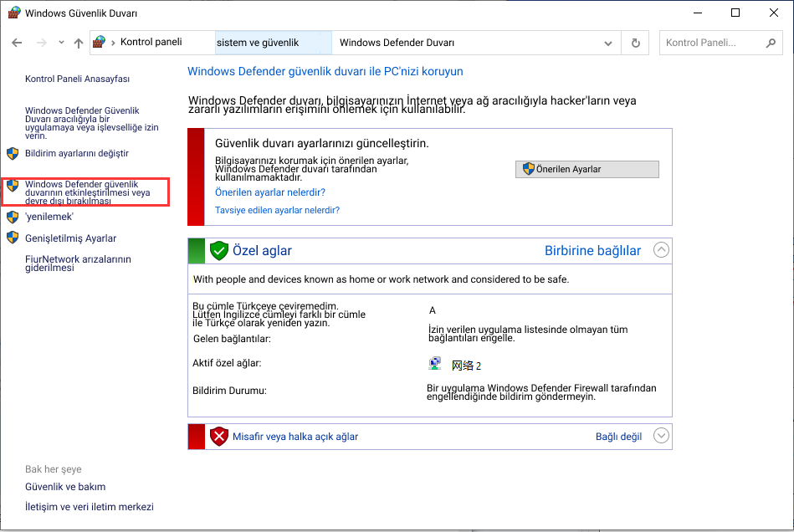Open allow an app through firewall link

coord(92,123)
